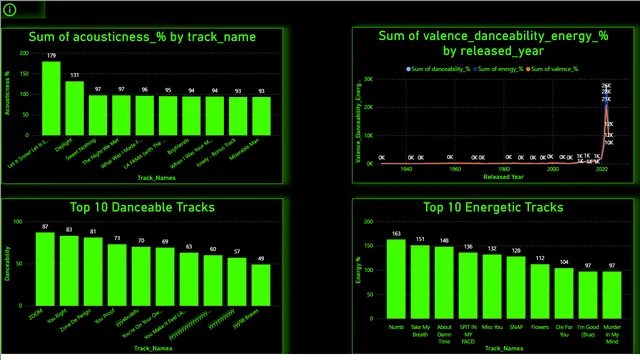This screenshot has height=360, width=640.
Task: Click the 2000 tick on the Released Year axis
Action: [553, 169]
